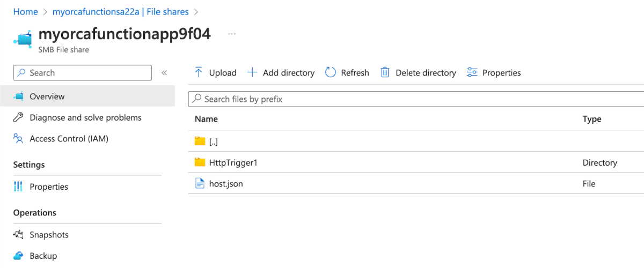Click the Type column header

point(592,119)
